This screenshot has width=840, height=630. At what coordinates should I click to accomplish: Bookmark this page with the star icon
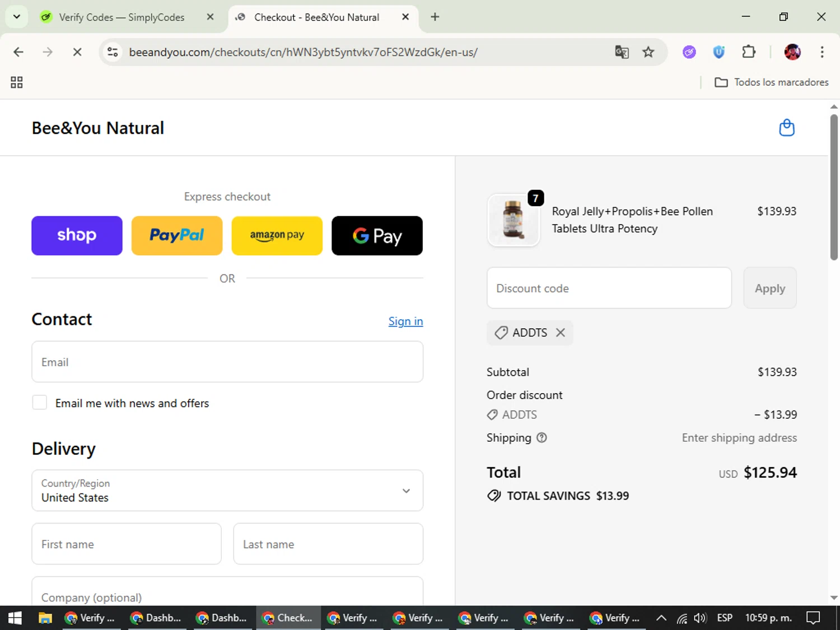[648, 52]
